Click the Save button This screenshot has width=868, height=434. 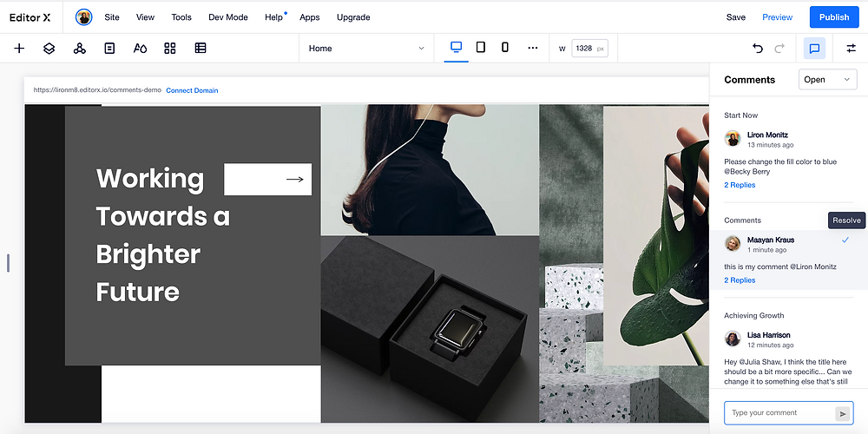[x=736, y=17]
